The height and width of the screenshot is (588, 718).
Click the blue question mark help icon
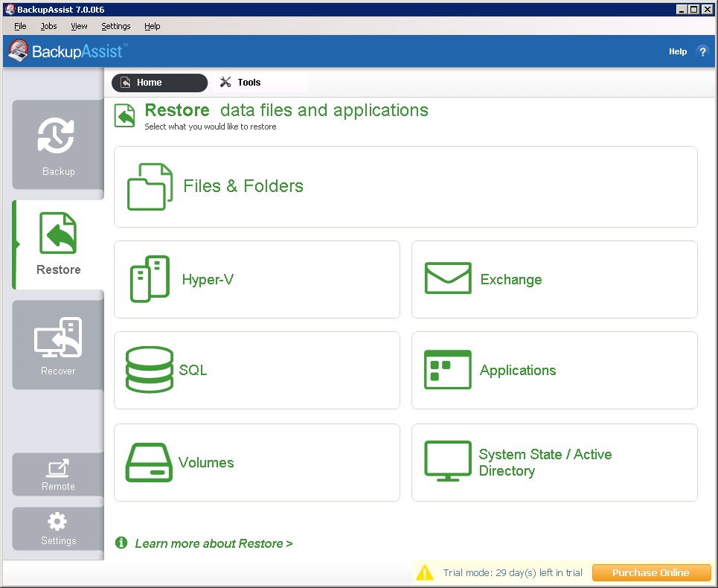click(x=702, y=52)
